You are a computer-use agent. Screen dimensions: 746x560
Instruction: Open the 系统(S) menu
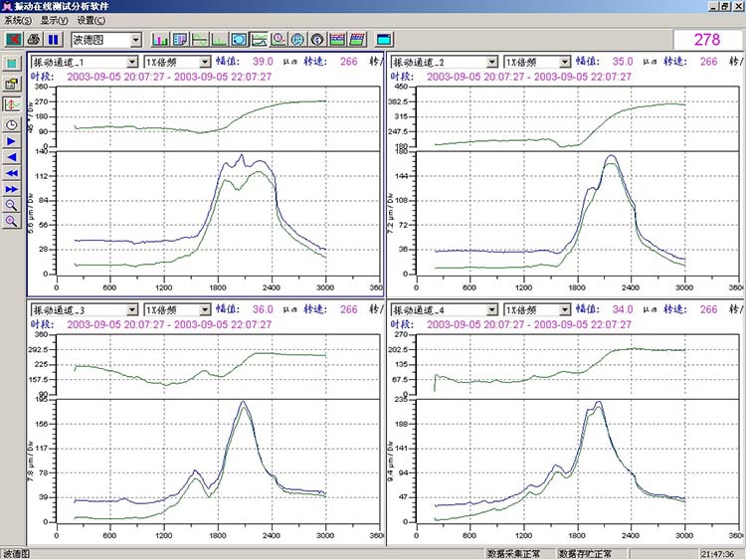(x=17, y=20)
